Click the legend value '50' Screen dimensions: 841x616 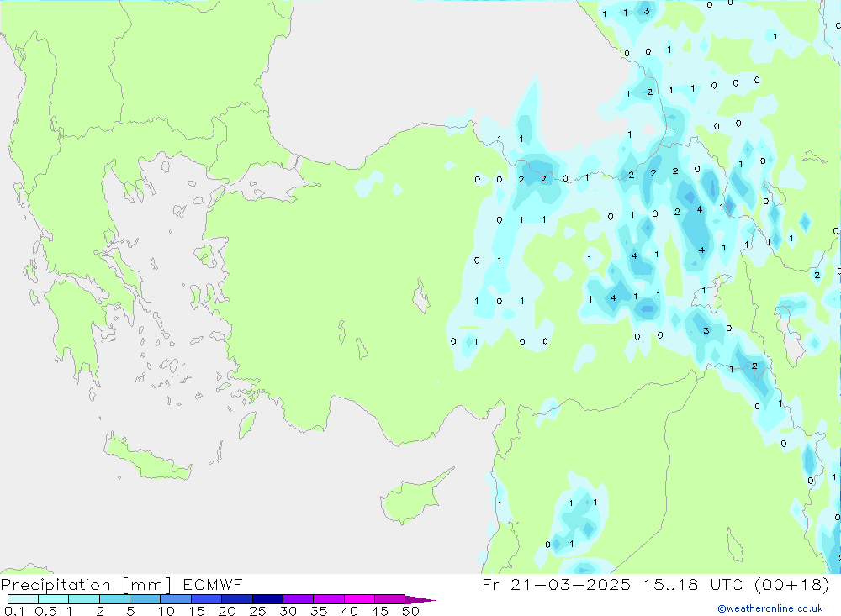tap(410, 611)
